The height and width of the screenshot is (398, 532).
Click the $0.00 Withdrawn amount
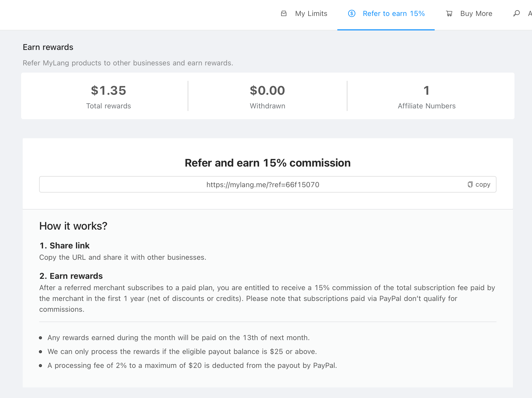click(x=267, y=90)
